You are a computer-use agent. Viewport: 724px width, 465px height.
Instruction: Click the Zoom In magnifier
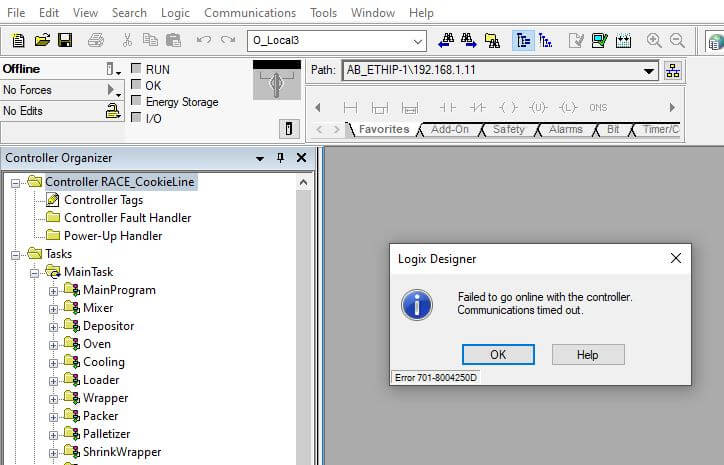[654, 41]
